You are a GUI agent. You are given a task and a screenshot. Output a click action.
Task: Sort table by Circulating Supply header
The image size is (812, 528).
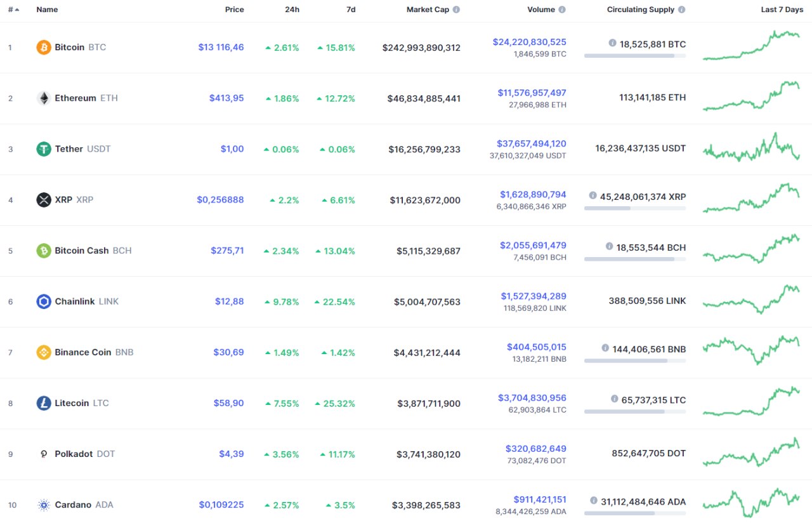(x=641, y=10)
